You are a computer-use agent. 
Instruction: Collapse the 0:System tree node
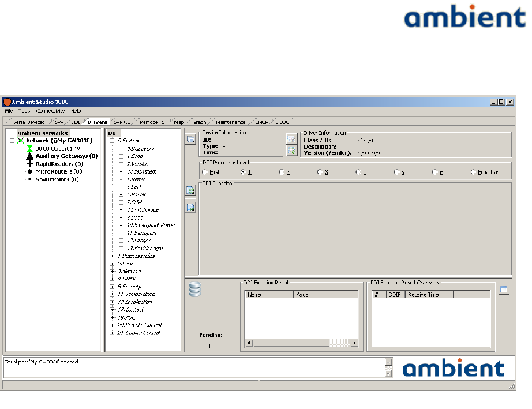pyautogui.click(x=113, y=141)
